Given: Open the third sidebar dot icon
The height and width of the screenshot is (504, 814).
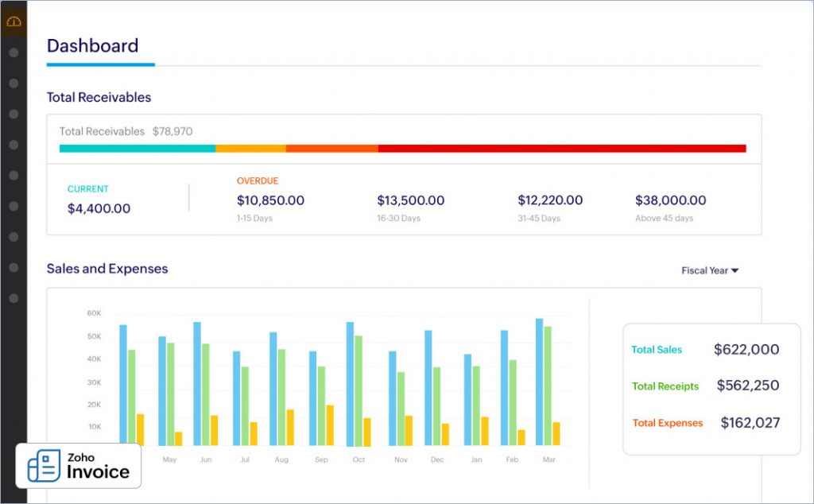Looking at the screenshot, I should point(14,114).
